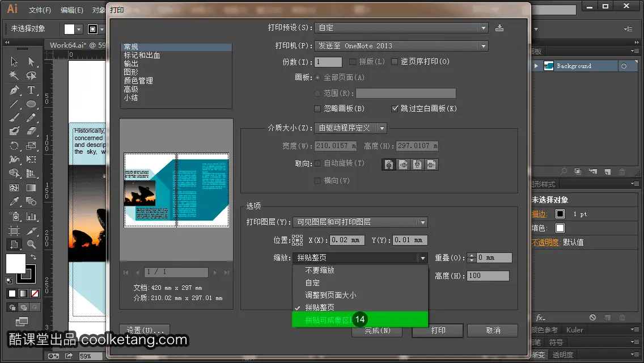Select the Eraser tool
The image size is (644, 363).
coord(31,131)
